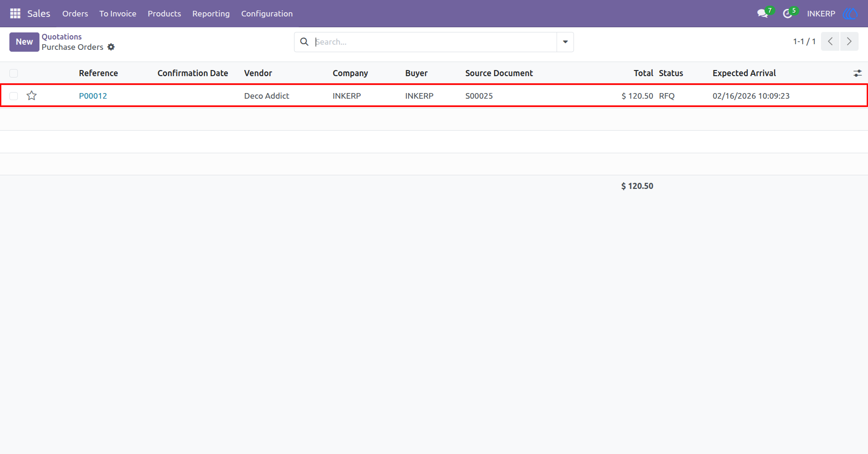Open the Quotations breadcrumb link
Screen dimensions: 868x454
tap(62, 37)
